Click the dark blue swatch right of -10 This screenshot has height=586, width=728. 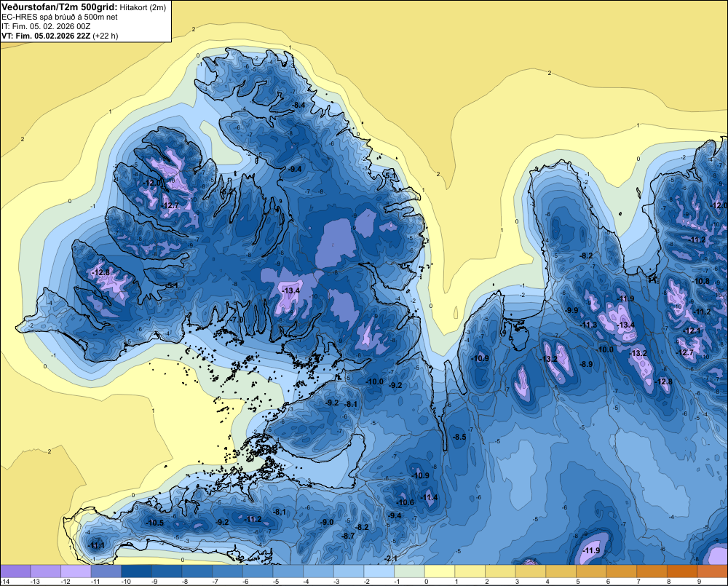137,571
